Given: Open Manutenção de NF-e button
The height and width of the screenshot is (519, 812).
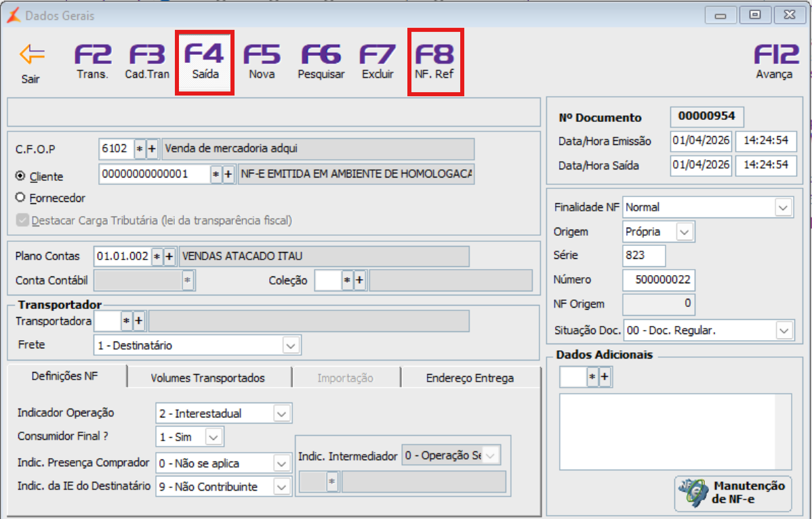Looking at the screenshot, I should coord(733,493).
